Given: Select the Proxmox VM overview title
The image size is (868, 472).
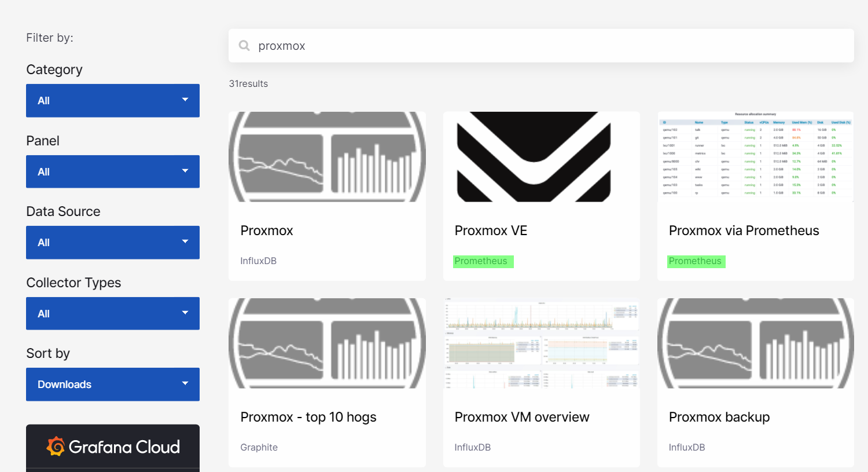Looking at the screenshot, I should click(x=521, y=417).
